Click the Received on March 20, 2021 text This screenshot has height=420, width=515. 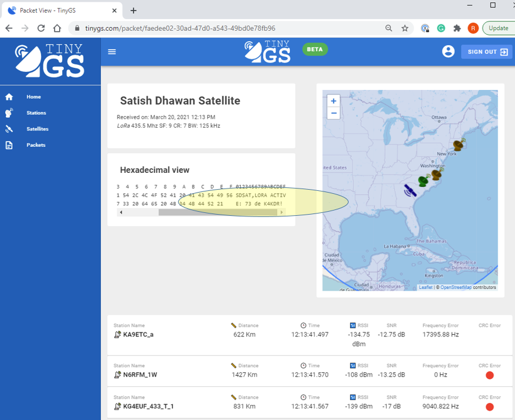[x=166, y=117]
